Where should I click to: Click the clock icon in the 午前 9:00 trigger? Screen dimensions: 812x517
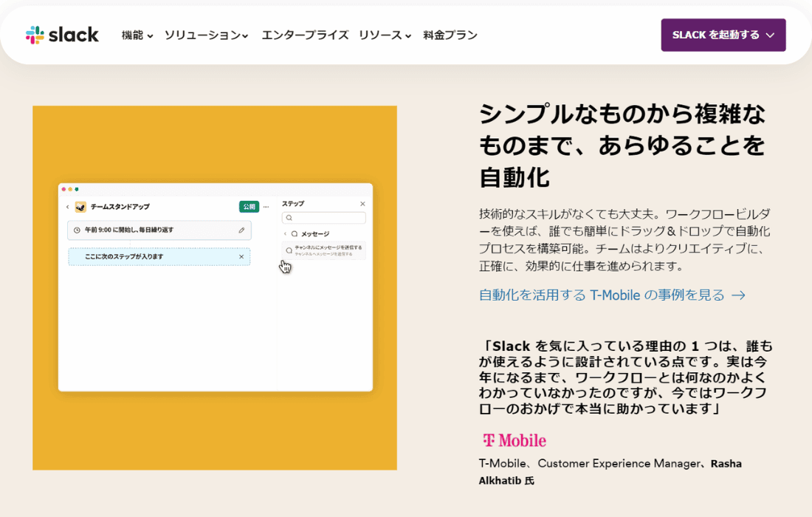point(78,230)
